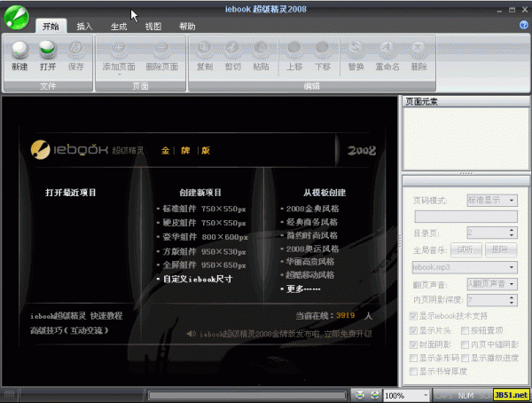Click the 重命名 rename icon
532x403 pixels.
coord(387,50)
